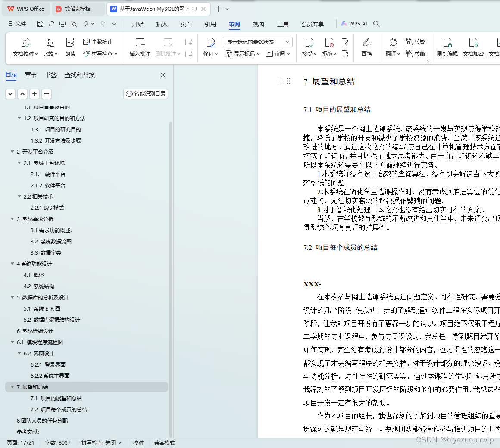Collapse the 2 开发平台介绍 outline section
This screenshot has width=500, height=448.
(12, 152)
